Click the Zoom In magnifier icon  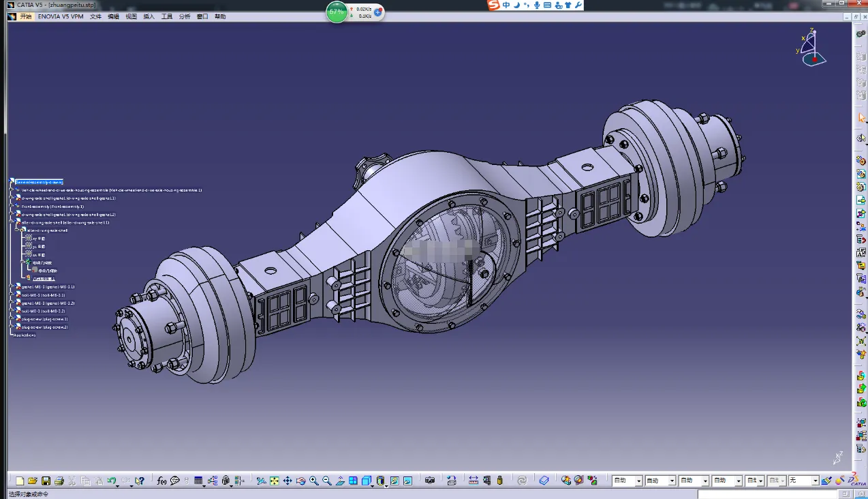[314, 481]
